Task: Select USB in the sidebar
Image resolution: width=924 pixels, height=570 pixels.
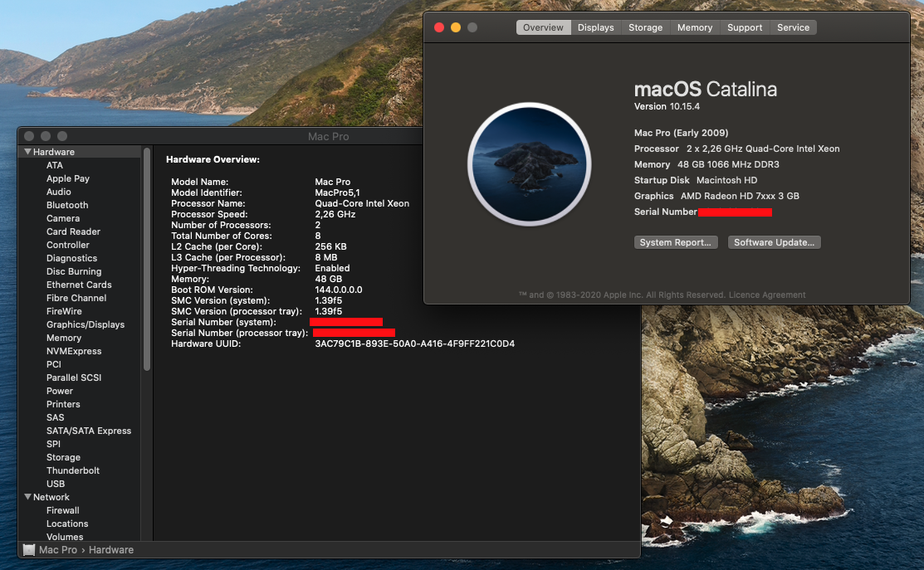Action: pyautogui.click(x=56, y=484)
